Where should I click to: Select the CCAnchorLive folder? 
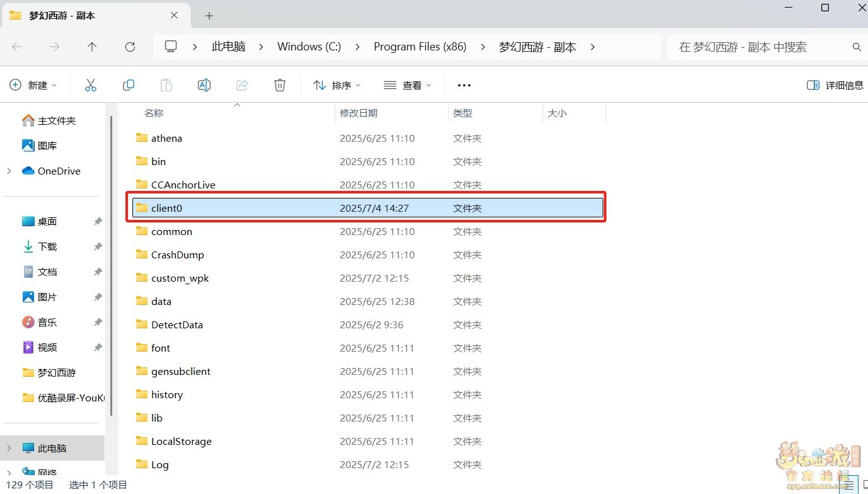(x=369, y=185)
